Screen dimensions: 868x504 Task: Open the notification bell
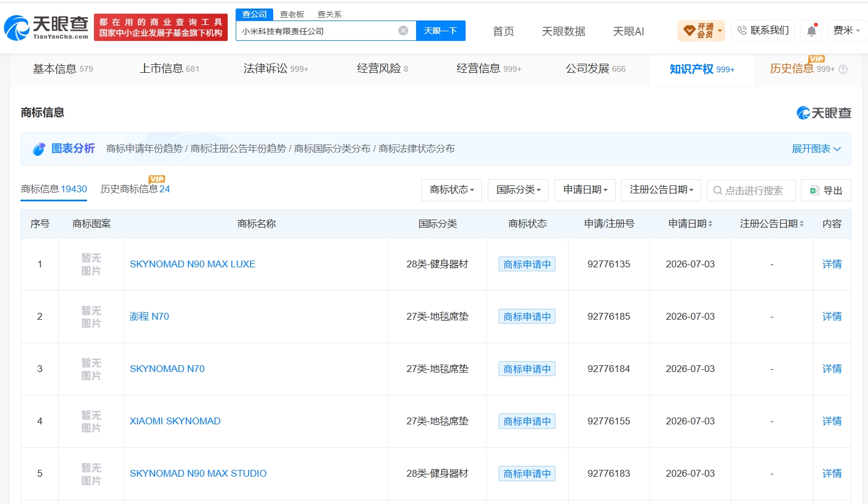coord(812,31)
